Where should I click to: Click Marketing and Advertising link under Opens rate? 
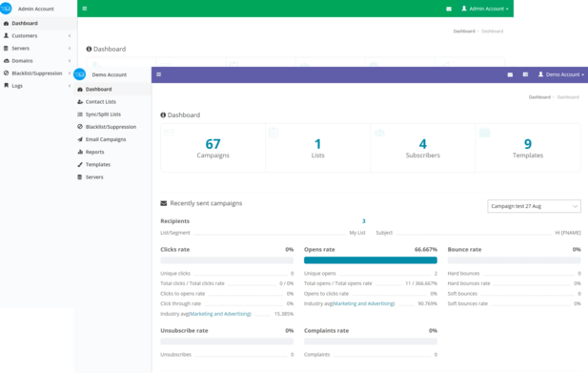pyautogui.click(x=363, y=303)
